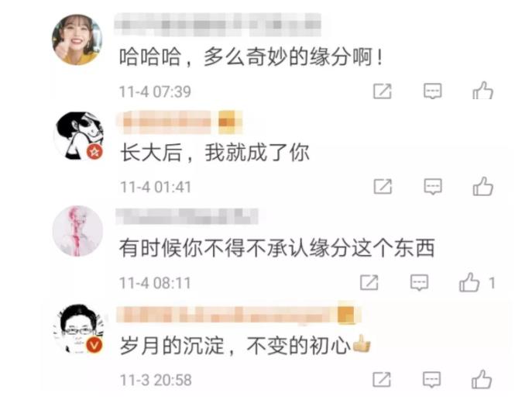Select the comment text 有时候你不得不承认缘分这个东西
532x407 pixels.
tap(277, 248)
